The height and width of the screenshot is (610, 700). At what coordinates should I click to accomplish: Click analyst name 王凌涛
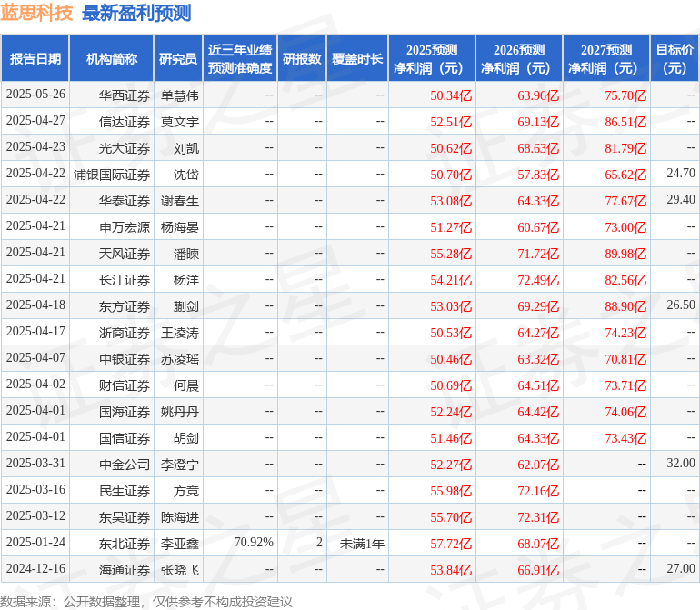[180, 333]
